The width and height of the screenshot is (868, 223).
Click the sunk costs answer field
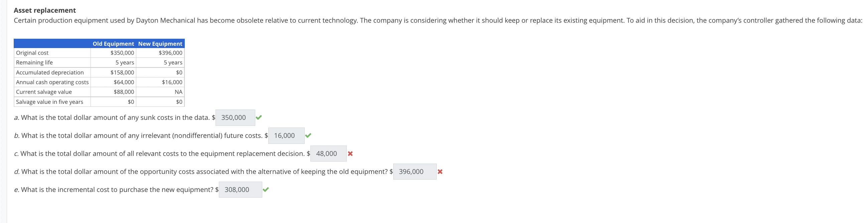[235, 118]
